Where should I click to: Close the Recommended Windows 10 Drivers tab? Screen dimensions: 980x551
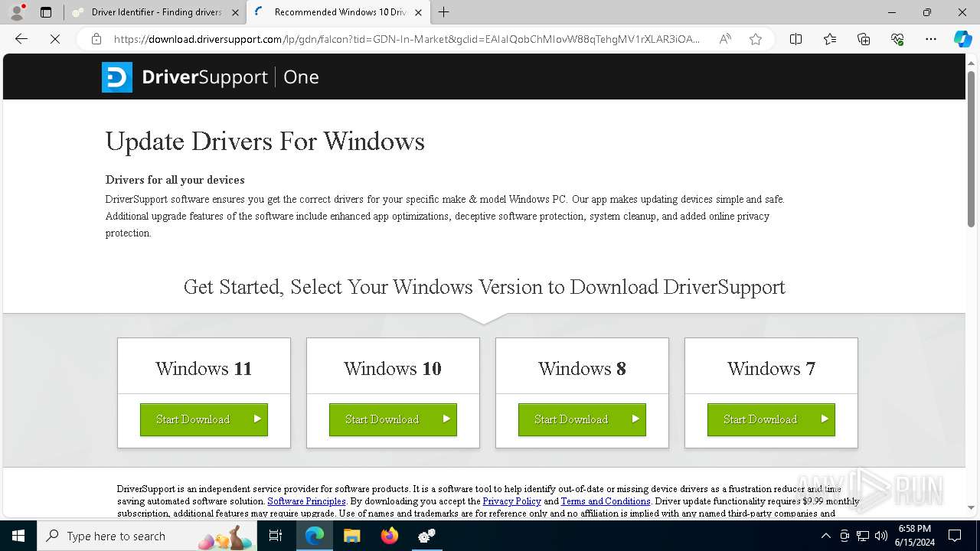[418, 12]
